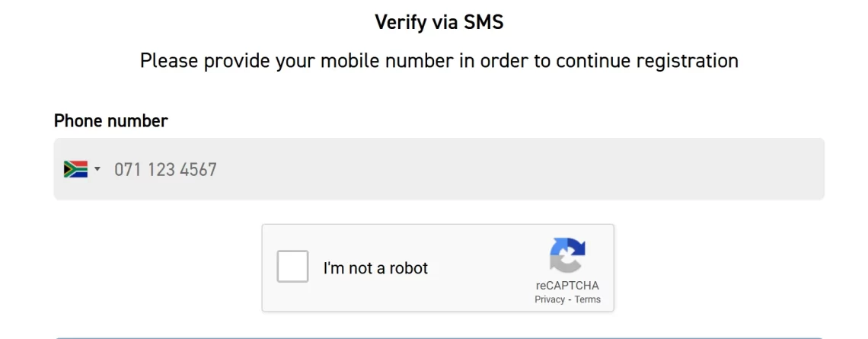Screen dimensions: 868x339
Task: Click the word "registration" in the instructions
Action: pos(688,61)
